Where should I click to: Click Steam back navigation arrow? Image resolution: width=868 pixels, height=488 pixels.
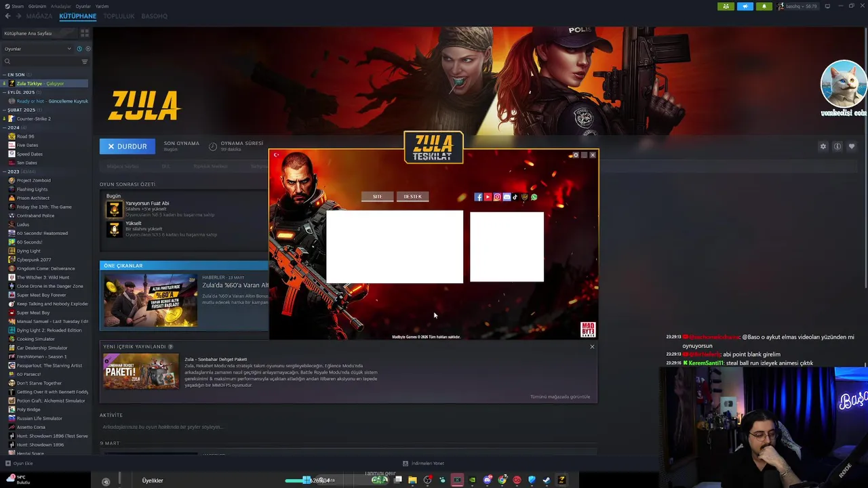(x=8, y=16)
